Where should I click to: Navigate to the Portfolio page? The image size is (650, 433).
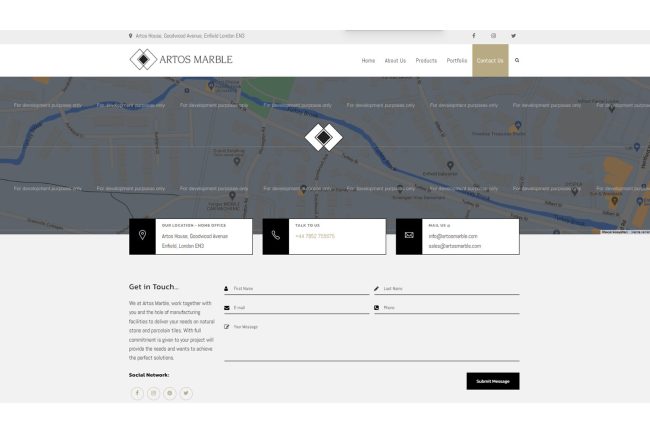click(456, 60)
